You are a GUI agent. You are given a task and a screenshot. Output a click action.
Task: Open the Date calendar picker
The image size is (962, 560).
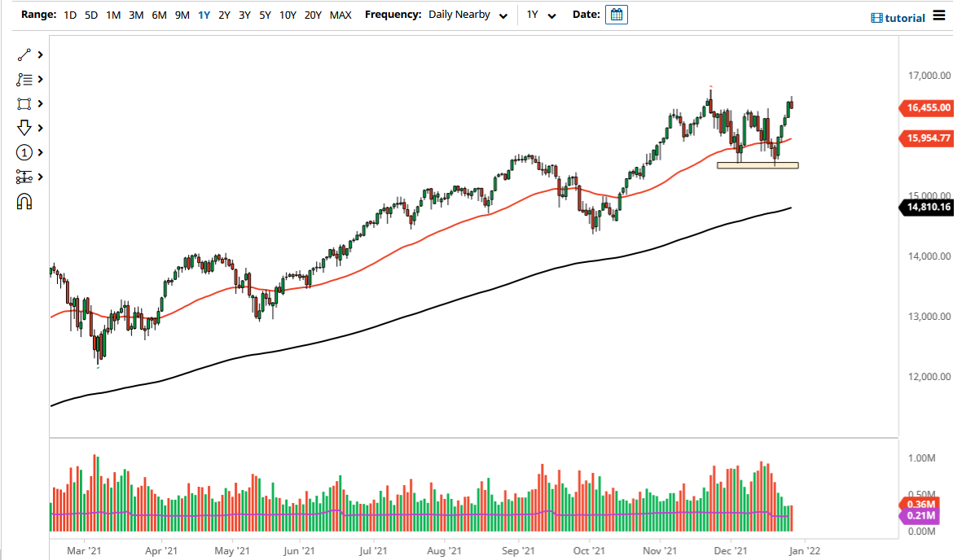[616, 14]
